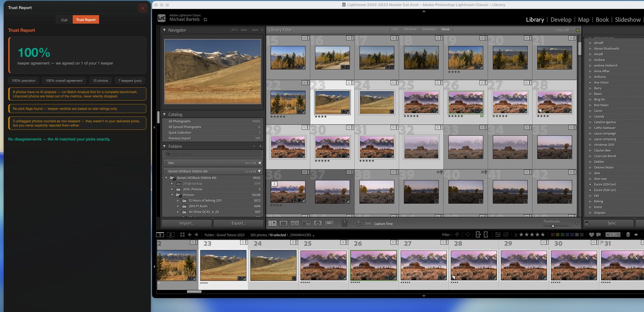The width and height of the screenshot is (644, 312).
Task: Collapse the Bartels WDBlack SN850x 8tb folder
Action: coord(166,178)
